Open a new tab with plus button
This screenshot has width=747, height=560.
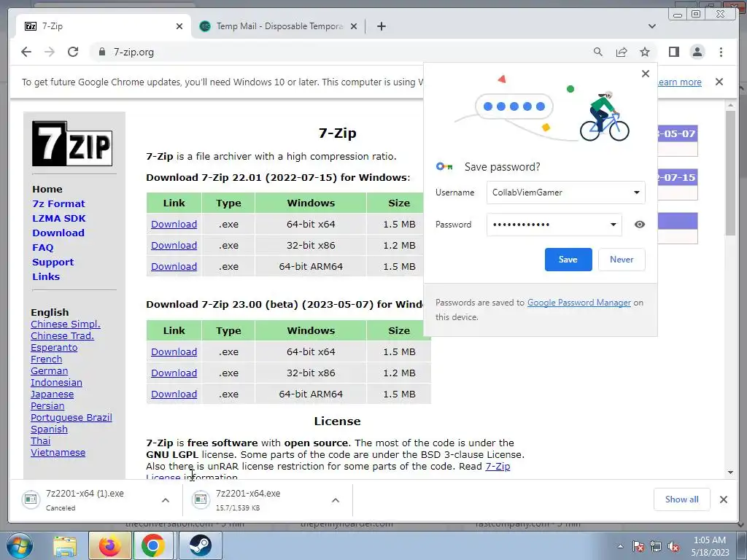(x=381, y=26)
